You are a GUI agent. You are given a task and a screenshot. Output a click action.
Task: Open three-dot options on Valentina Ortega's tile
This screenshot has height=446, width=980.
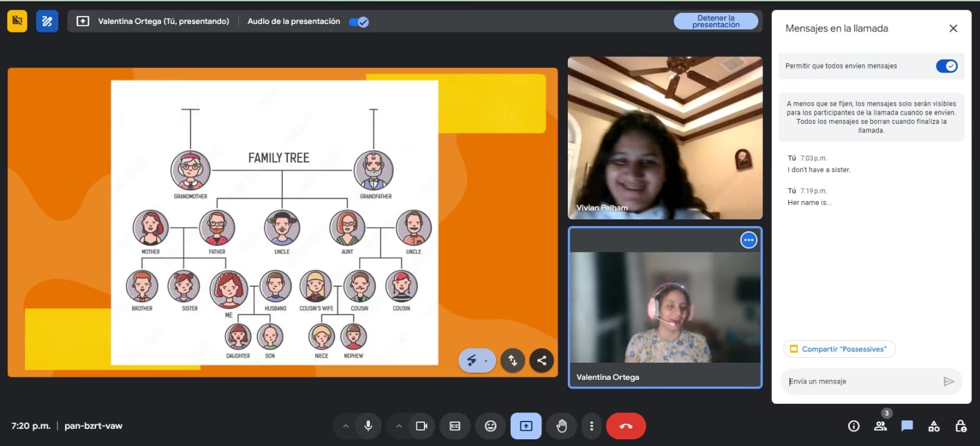[x=748, y=240]
